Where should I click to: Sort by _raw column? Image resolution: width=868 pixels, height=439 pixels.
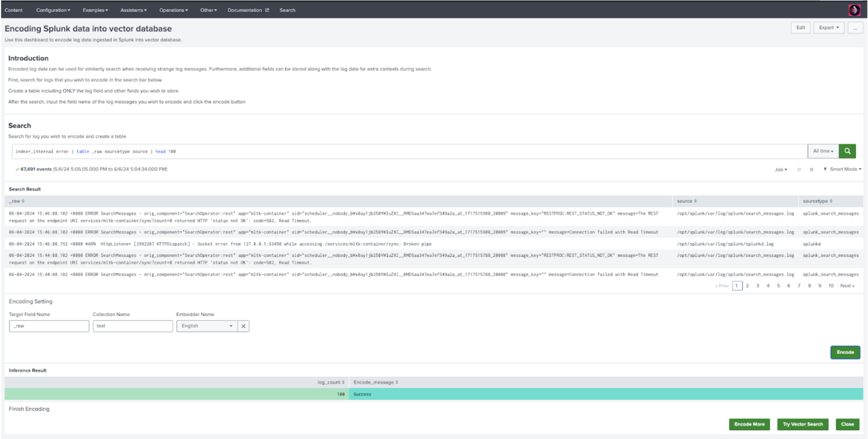tap(17, 201)
